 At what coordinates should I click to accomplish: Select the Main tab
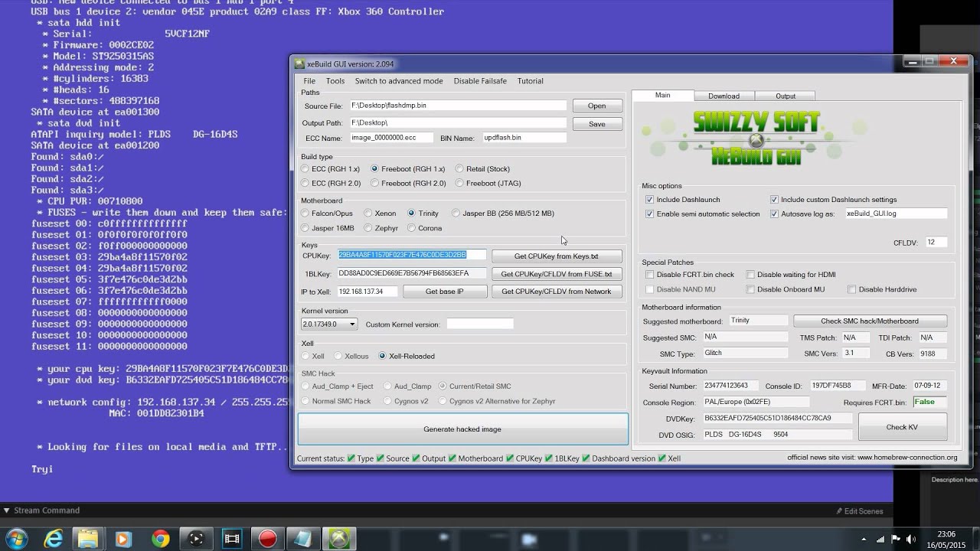click(x=663, y=96)
